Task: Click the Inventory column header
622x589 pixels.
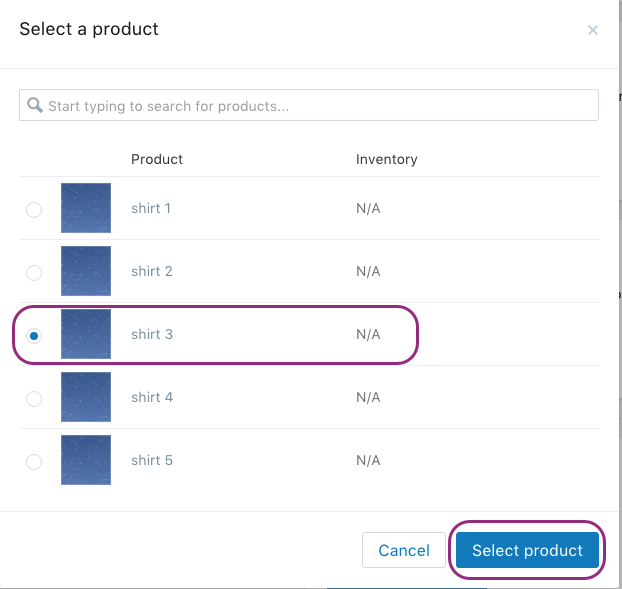Action: tap(386, 159)
